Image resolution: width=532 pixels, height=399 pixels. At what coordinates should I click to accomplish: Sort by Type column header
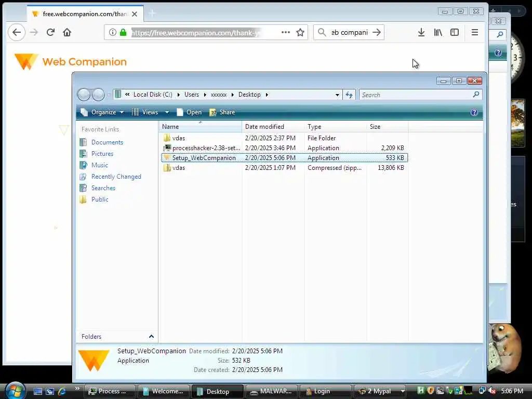pos(335,127)
